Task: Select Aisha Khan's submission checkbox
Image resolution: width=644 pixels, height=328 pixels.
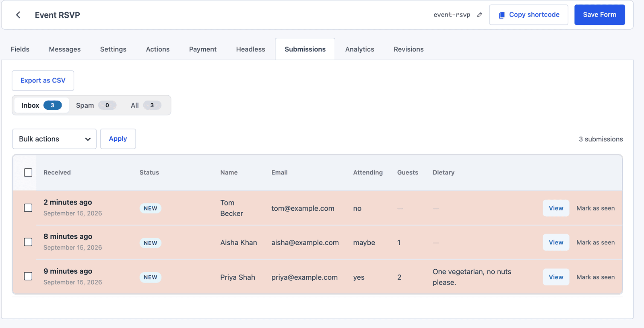Action: 28,242
